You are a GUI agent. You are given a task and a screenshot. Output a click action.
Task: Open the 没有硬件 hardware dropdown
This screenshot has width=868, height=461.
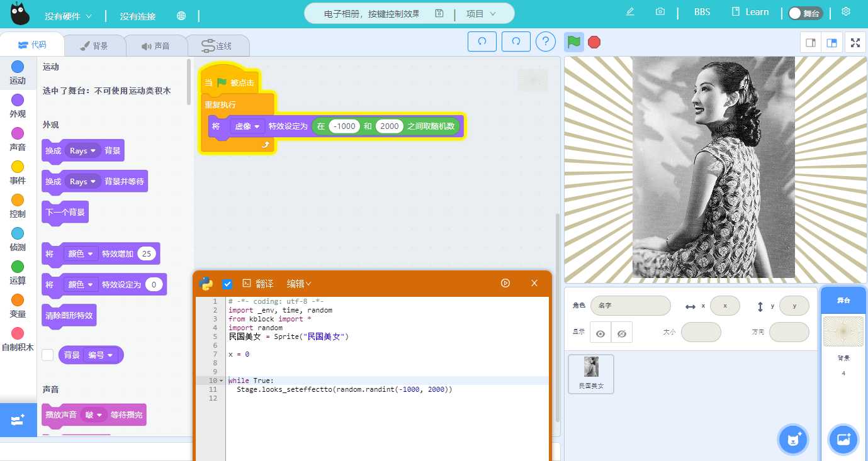pos(68,16)
